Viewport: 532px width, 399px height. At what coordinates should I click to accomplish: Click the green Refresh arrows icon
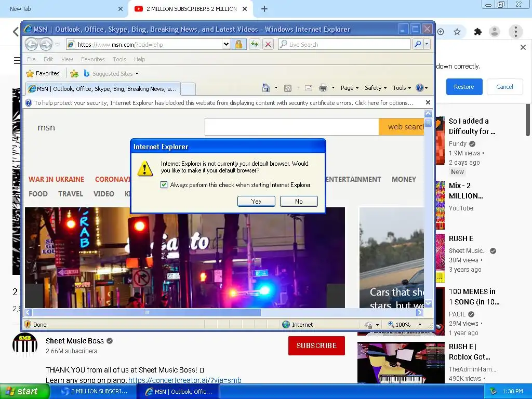(255, 45)
